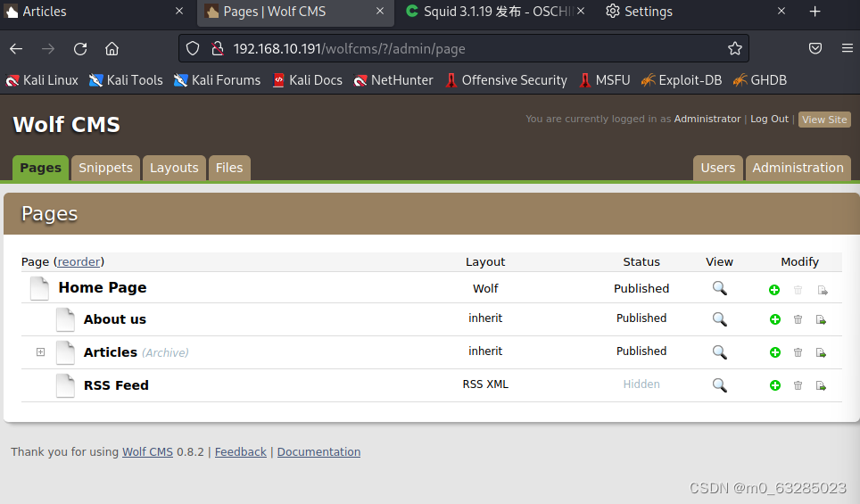Open the Kali Tools bookmark
This screenshot has height=504, width=860.
pos(126,80)
